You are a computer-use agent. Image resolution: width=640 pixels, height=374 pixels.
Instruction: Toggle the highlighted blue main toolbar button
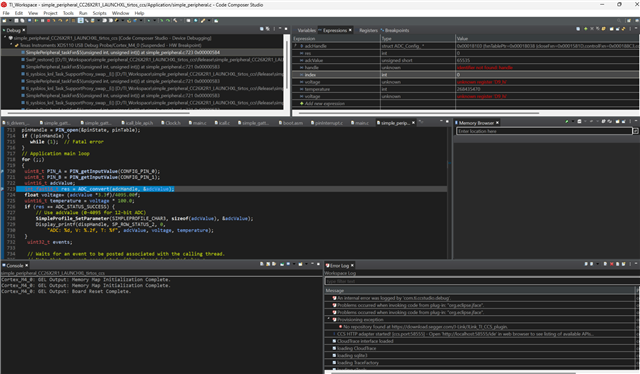(x=80, y=20)
